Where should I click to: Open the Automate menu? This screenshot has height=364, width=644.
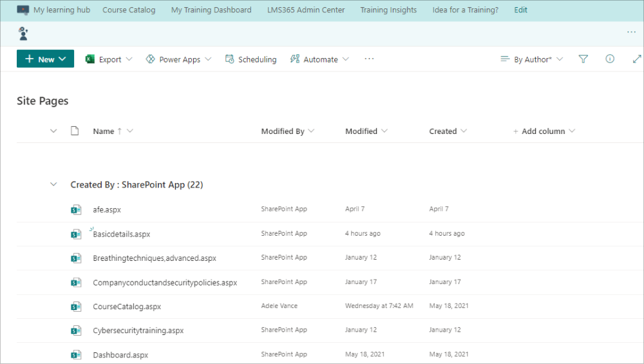[319, 59]
